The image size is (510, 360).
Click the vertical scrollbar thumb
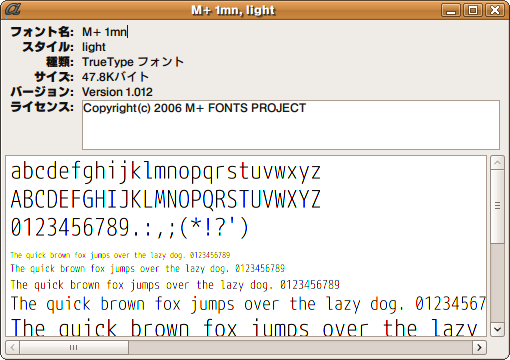pyautogui.click(x=497, y=207)
